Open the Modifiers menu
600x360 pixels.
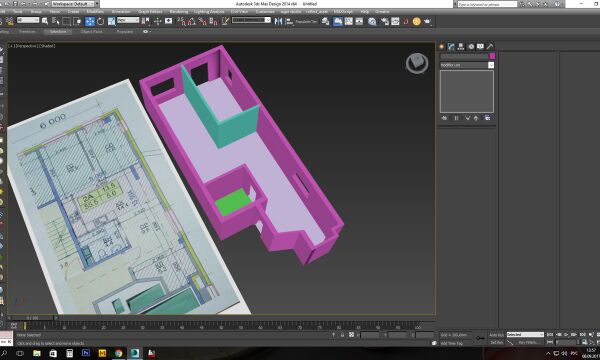95,12
